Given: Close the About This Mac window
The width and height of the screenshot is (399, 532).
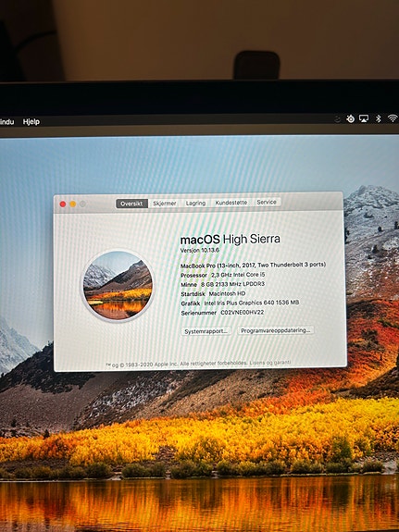Looking at the screenshot, I should [63, 204].
